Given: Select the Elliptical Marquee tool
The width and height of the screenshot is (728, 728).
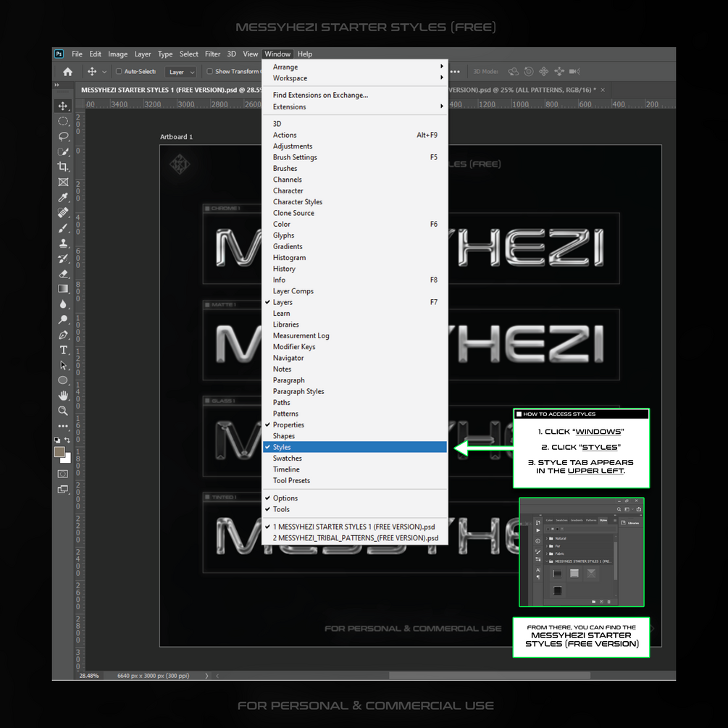Looking at the screenshot, I should (63, 121).
